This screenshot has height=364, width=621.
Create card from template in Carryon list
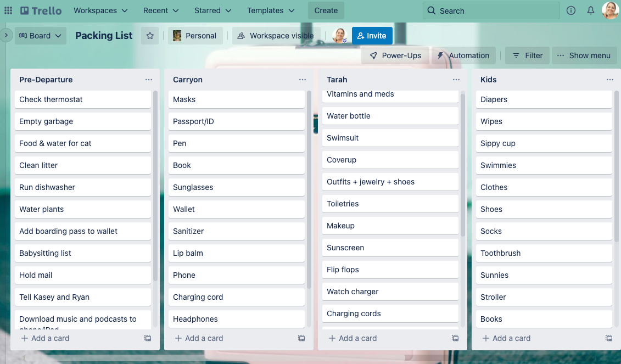pos(301,338)
